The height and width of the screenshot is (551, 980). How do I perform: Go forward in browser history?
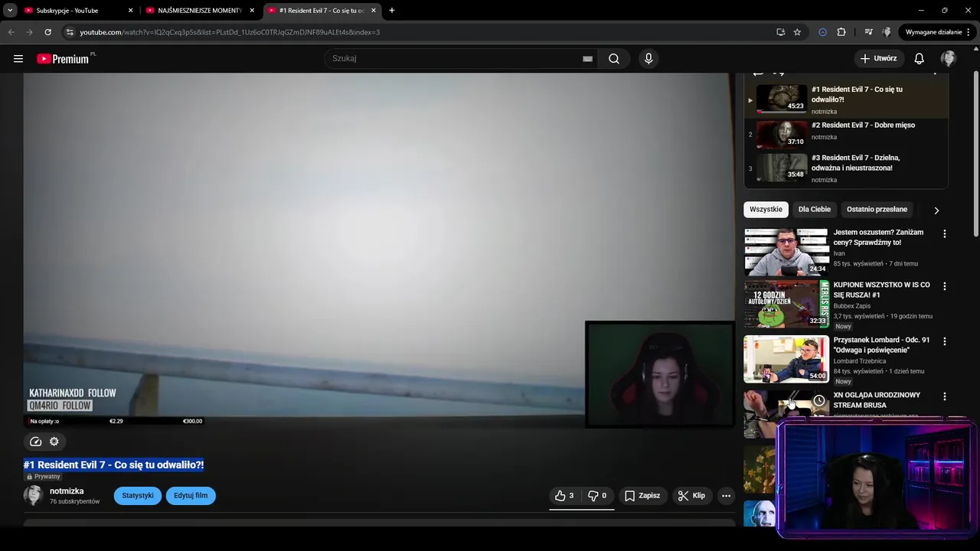(29, 32)
